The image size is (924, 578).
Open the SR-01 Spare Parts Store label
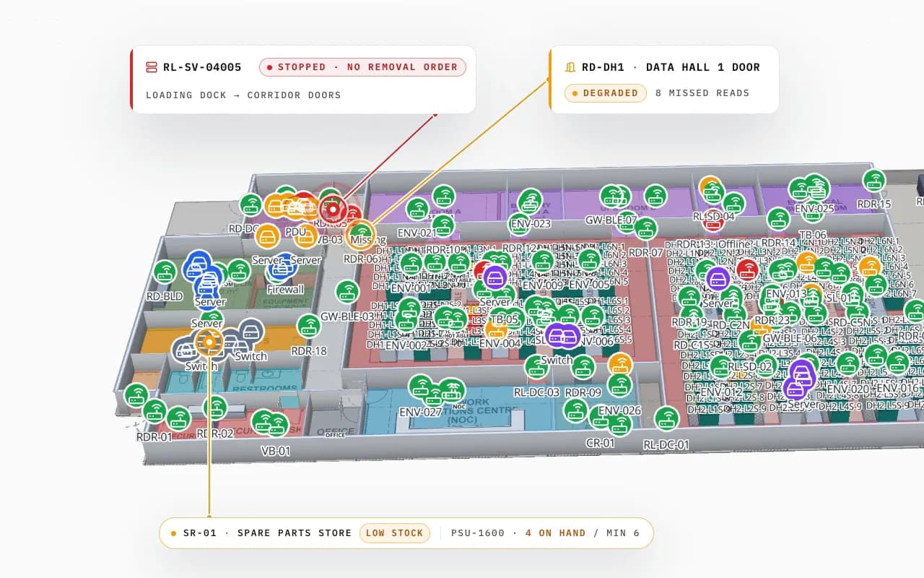(268, 533)
